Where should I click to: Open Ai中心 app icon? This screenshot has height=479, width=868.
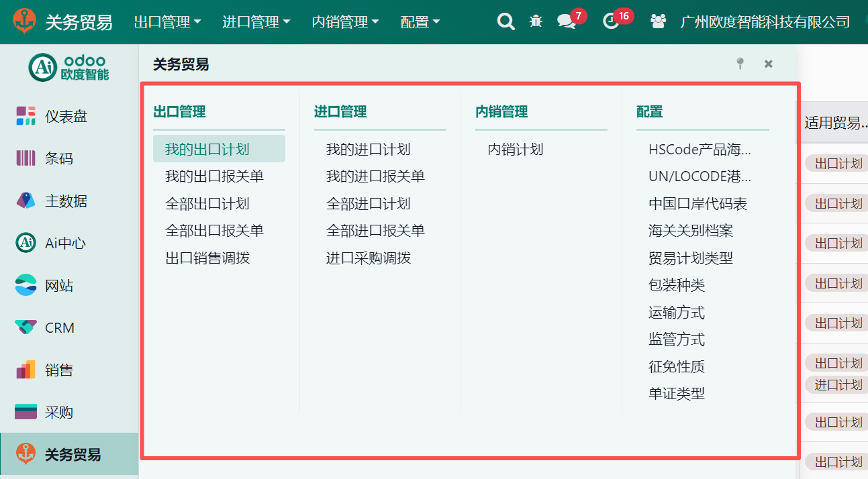tap(26, 243)
